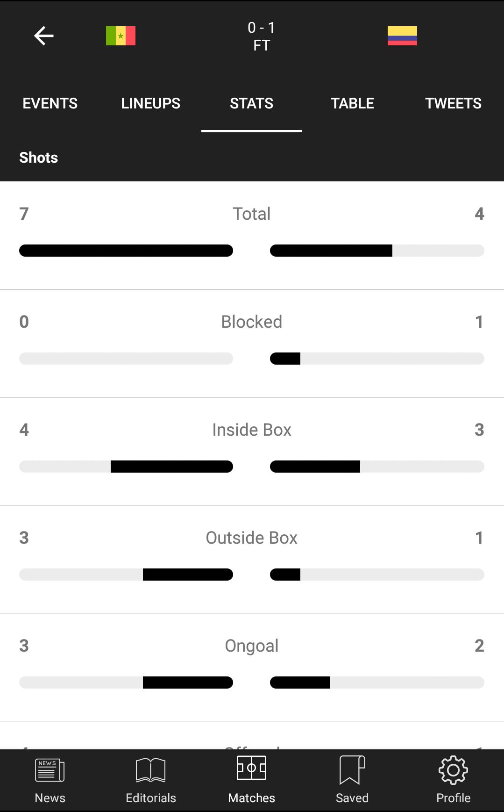Click Colombia's Inside Box shots bar
The width and height of the screenshot is (504, 812).
[x=377, y=467]
